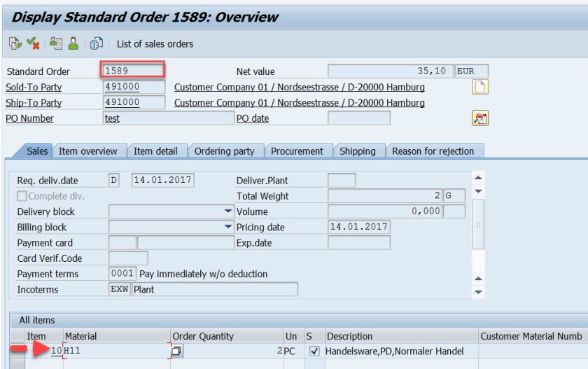Click the Customer Material Numb column header
588x369 pixels.
533,336
